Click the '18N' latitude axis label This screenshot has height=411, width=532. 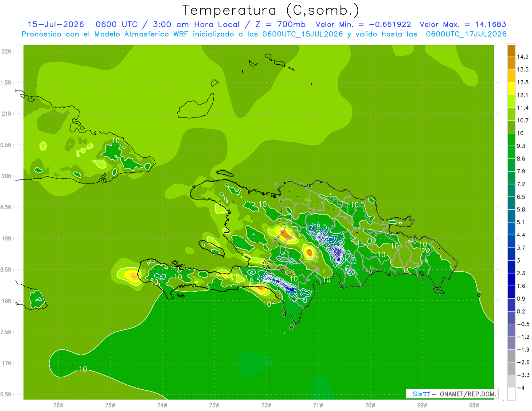(7, 301)
